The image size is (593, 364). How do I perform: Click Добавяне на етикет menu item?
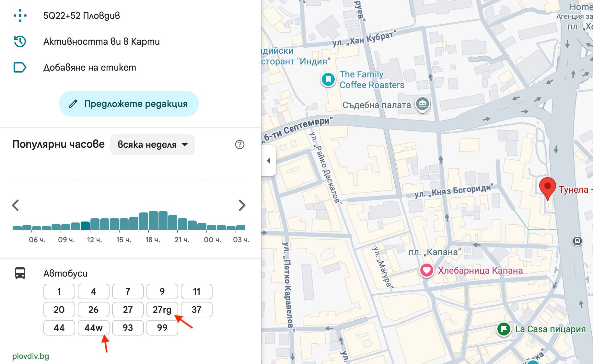click(90, 67)
